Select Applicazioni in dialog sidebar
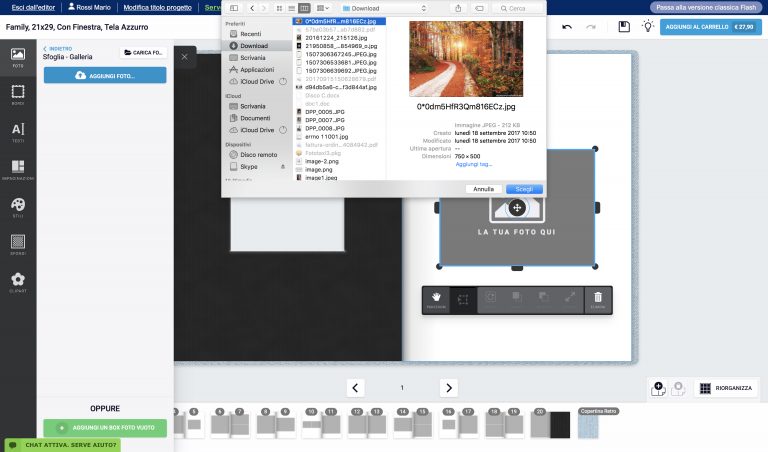Image resolution: width=768 pixels, height=452 pixels. 257,70
